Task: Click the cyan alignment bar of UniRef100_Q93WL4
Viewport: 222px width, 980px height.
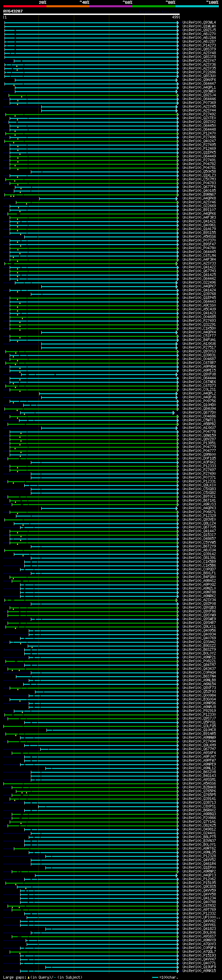Action: point(92,23)
